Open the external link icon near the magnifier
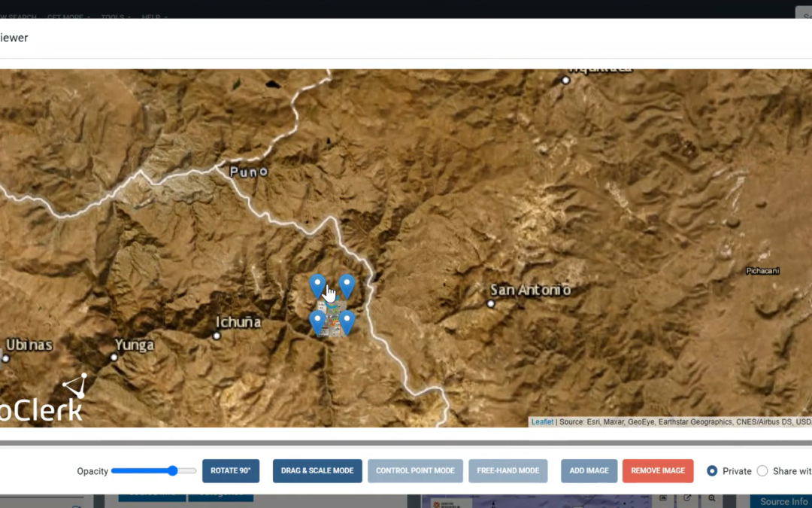 [x=687, y=497]
